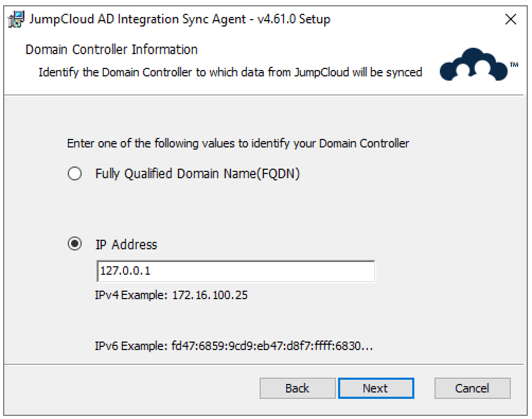Click the empty area left of Back button
The image size is (532, 419).
pos(132,388)
